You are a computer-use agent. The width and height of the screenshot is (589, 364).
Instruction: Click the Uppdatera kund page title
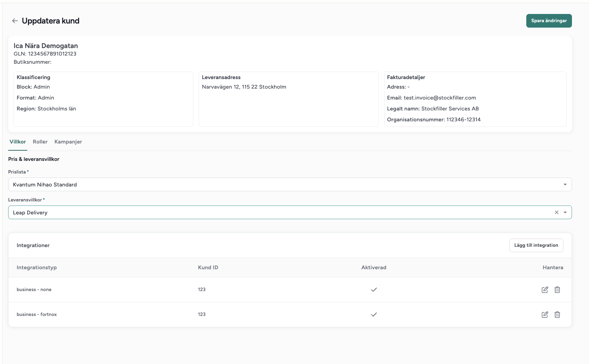pyautogui.click(x=50, y=21)
